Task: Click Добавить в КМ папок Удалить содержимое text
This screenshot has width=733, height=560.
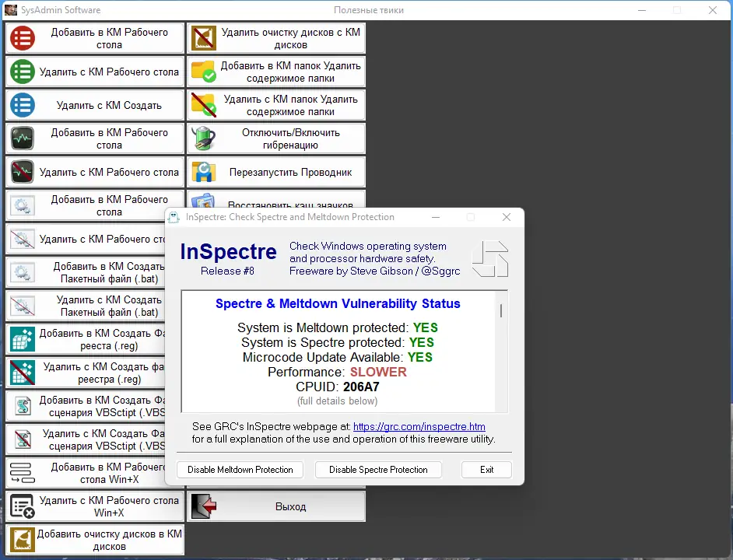Action: click(x=290, y=72)
